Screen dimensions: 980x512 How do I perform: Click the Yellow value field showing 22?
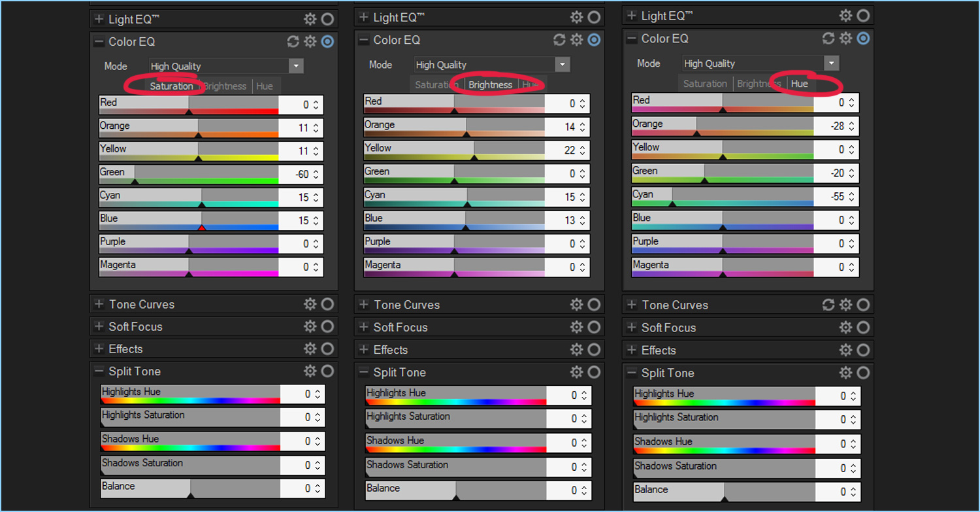(x=562, y=150)
